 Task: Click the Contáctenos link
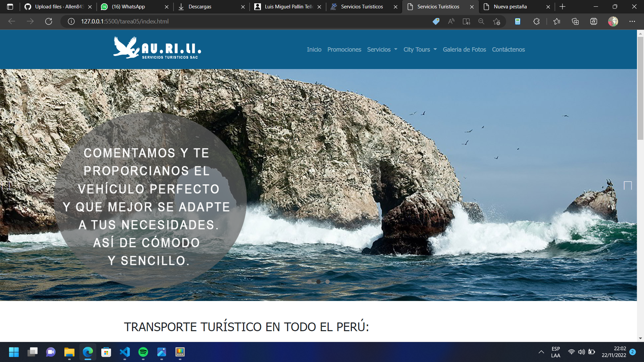point(508,49)
